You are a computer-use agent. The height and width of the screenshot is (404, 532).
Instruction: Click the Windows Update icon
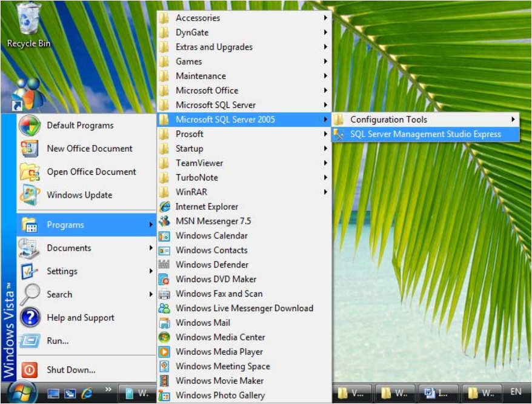[30, 195]
